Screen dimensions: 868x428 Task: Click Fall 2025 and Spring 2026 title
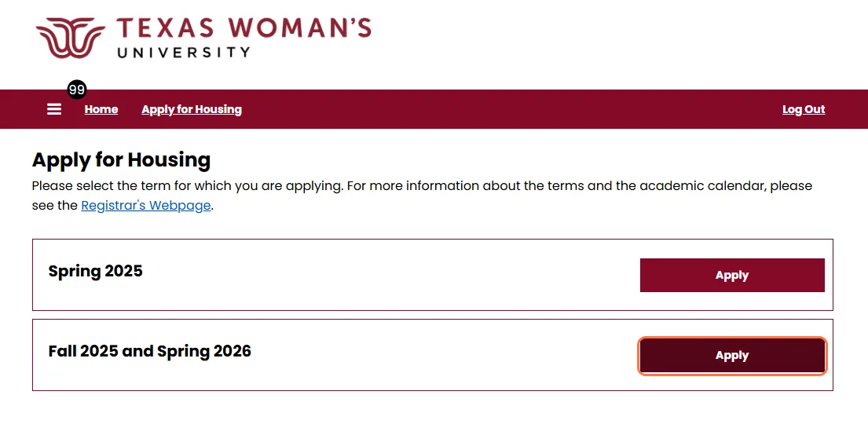(150, 351)
